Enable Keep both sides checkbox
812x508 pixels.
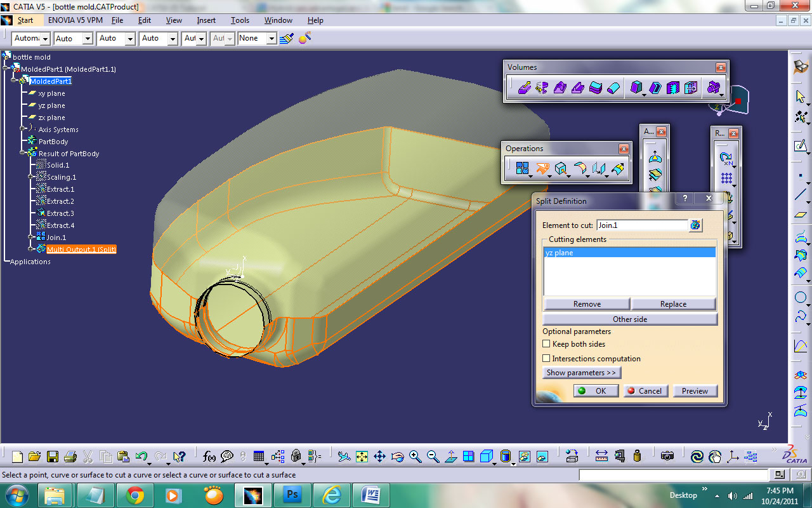coord(546,344)
